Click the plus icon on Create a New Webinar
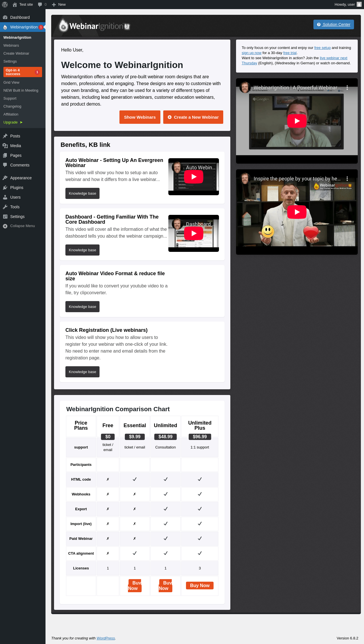The image size is (364, 644). (170, 117)
